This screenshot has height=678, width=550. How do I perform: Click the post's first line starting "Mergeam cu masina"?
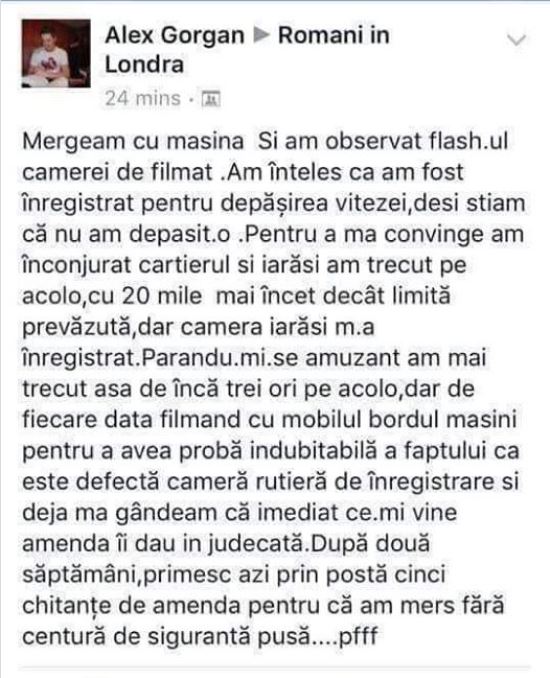click(265, 141)
